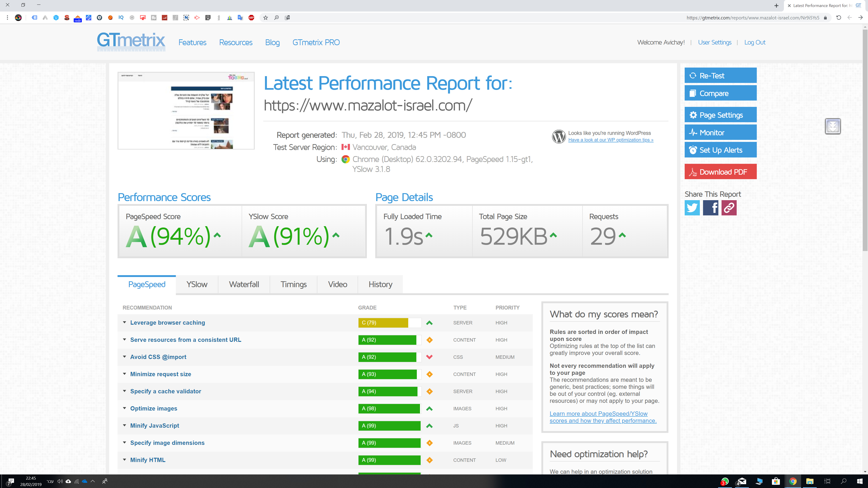The height and width of the screenshot is (488, 868).
Task: Open the Resources menu
Action: pos(236,42)
